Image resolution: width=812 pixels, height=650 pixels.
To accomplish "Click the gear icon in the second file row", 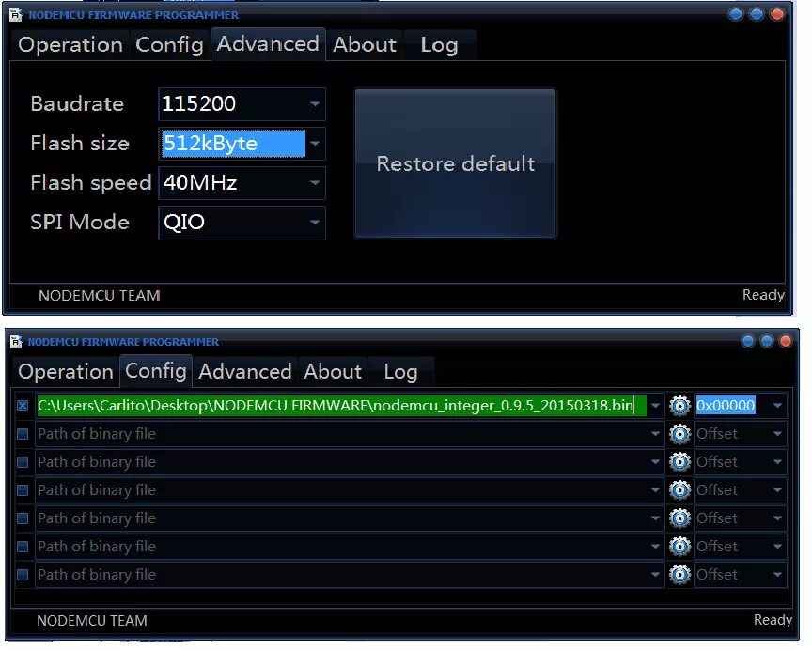I will pyautogui.click(x=679, y=434).
